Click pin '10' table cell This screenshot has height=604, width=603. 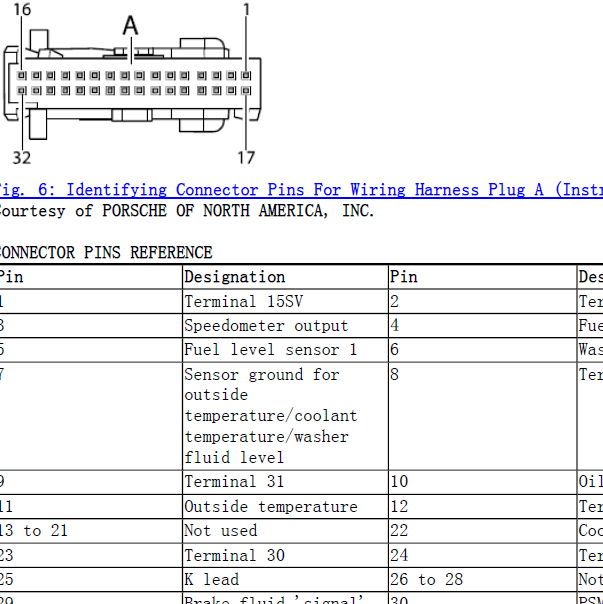click(483, 482)
